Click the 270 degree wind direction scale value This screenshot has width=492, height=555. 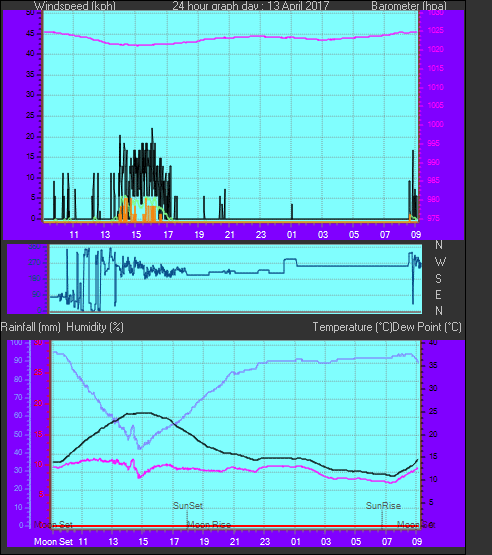(x=35, y=263)
